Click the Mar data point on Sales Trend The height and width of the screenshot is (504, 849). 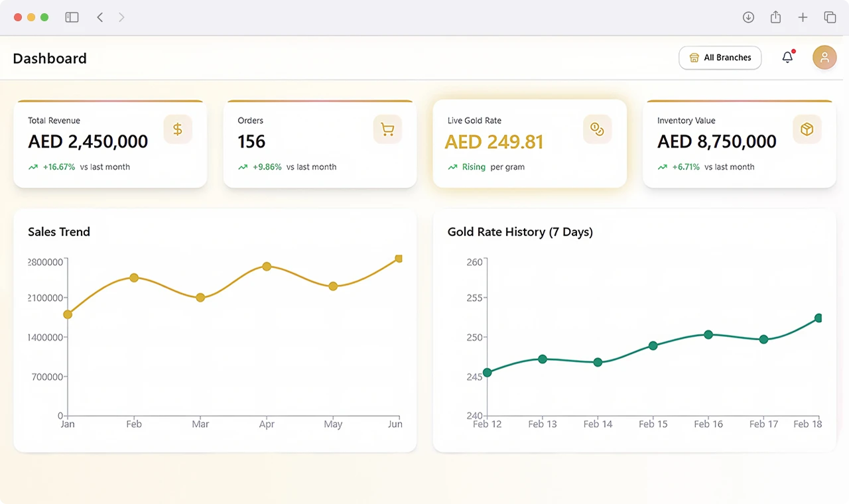pyautogui.click(x=200, y=298)
